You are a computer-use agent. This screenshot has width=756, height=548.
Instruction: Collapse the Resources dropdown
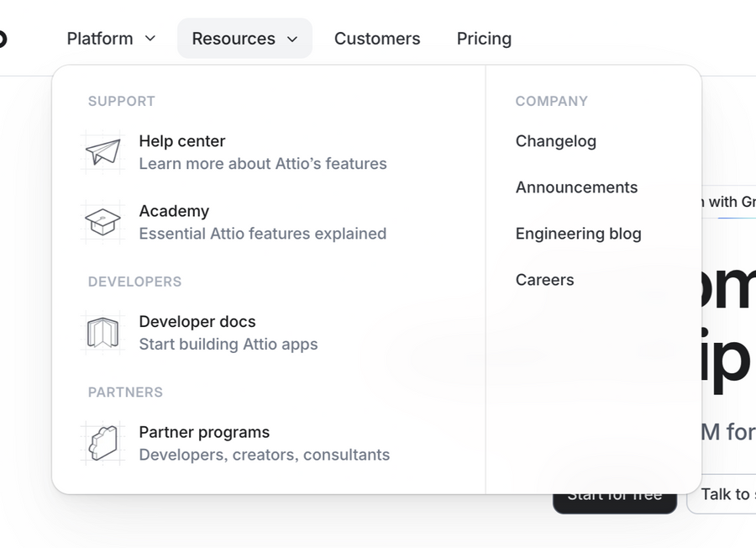244,38
